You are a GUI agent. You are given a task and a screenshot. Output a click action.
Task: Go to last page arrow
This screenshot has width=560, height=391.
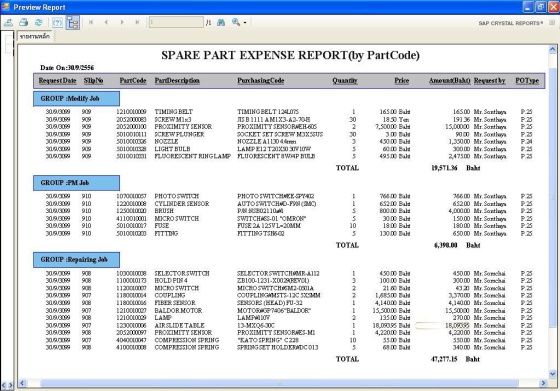pos(137,22)
